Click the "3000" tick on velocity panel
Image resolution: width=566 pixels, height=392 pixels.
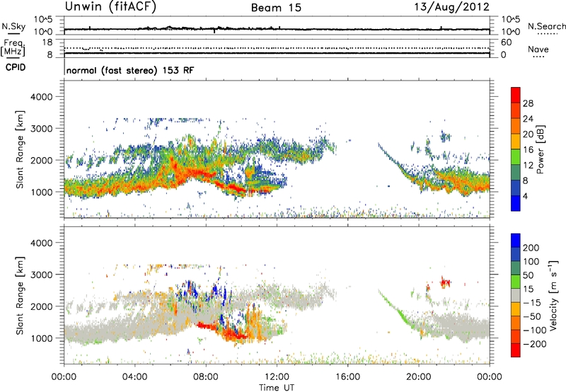[41, 275]
